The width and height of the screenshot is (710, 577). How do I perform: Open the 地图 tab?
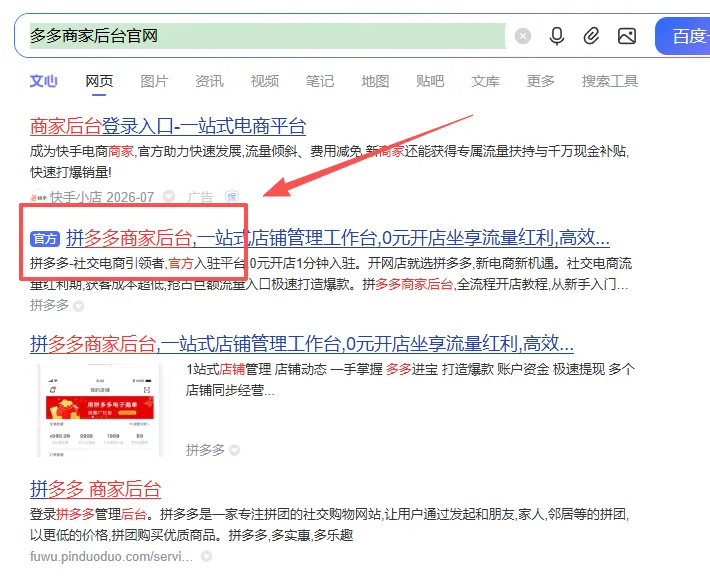(x=375, y=81)
